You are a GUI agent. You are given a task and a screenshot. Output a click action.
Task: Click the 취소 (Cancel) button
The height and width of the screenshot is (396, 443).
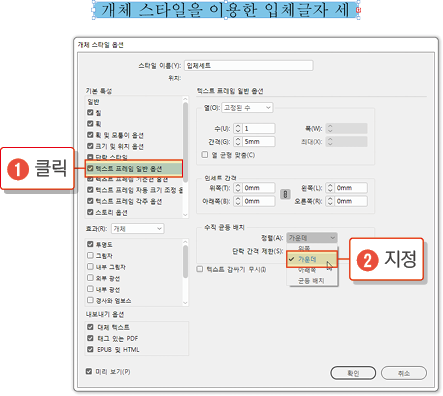point(404,373)
